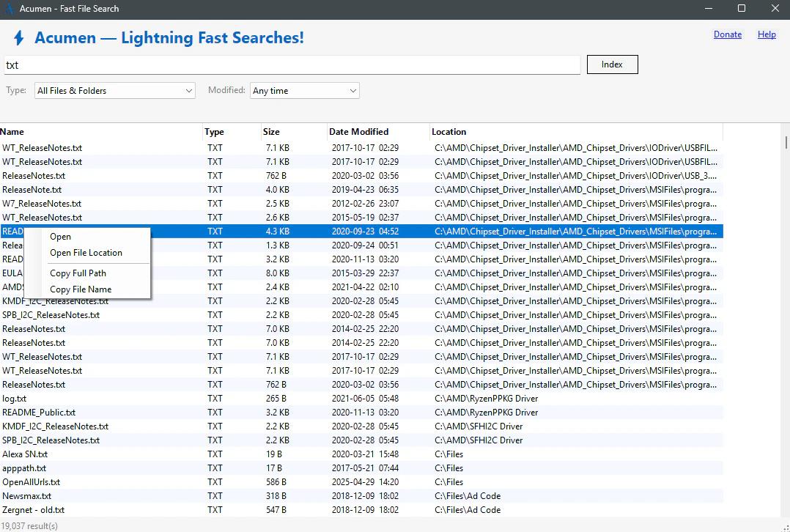
Task: Maximize the Acumen window
Action: click(742, 9)
